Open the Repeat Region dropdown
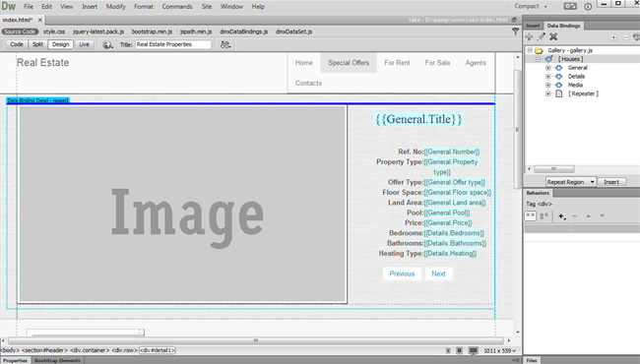This screenshot has width=640, height=364. click(x=571, y=182)
